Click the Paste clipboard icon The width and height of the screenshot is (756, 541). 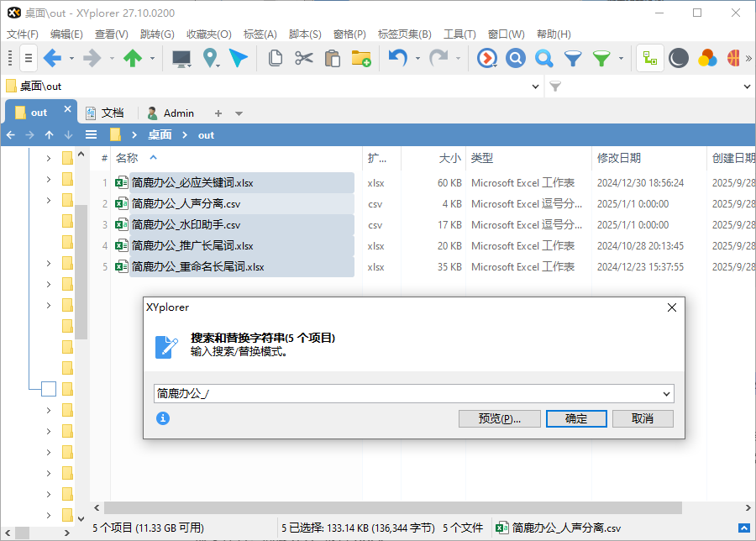tap(332, 58)
